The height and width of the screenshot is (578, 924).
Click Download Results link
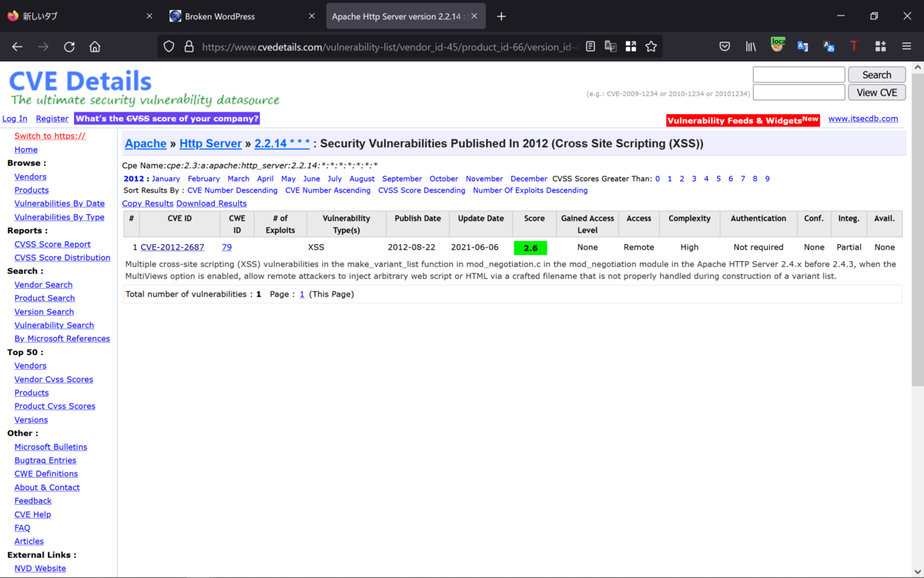pyautogui.click(x=212, y=203)
